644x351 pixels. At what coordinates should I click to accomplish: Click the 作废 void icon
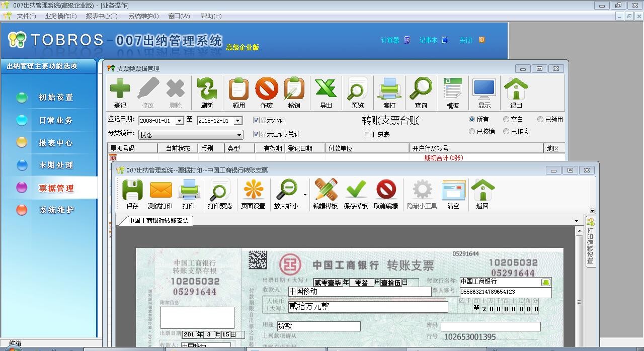pyautogui.click(x=267, y=89)
